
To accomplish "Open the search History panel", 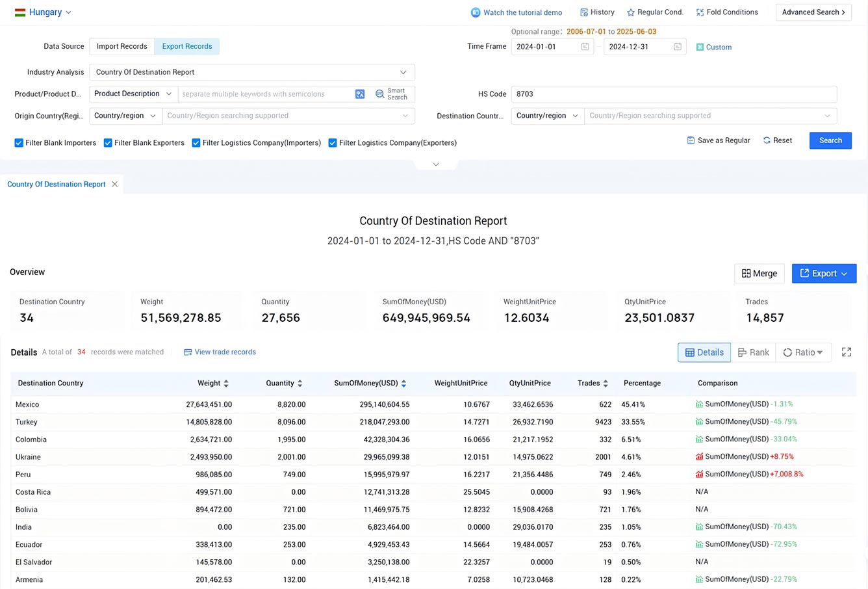I will (597, 12).
